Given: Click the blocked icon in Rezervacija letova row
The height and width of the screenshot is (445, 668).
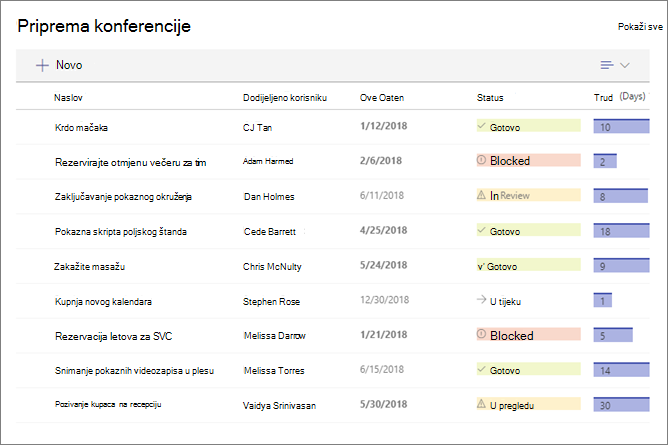Looking at the screenshot, I should tap(481, 334).
